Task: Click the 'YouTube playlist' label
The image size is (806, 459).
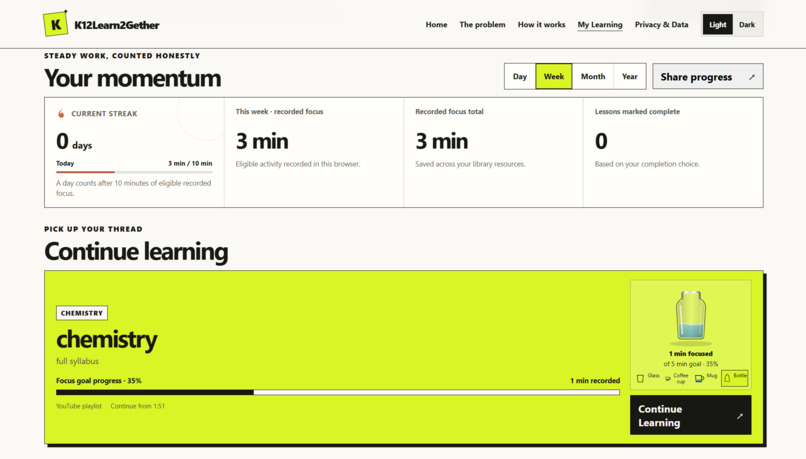Action: coord(79,406)
